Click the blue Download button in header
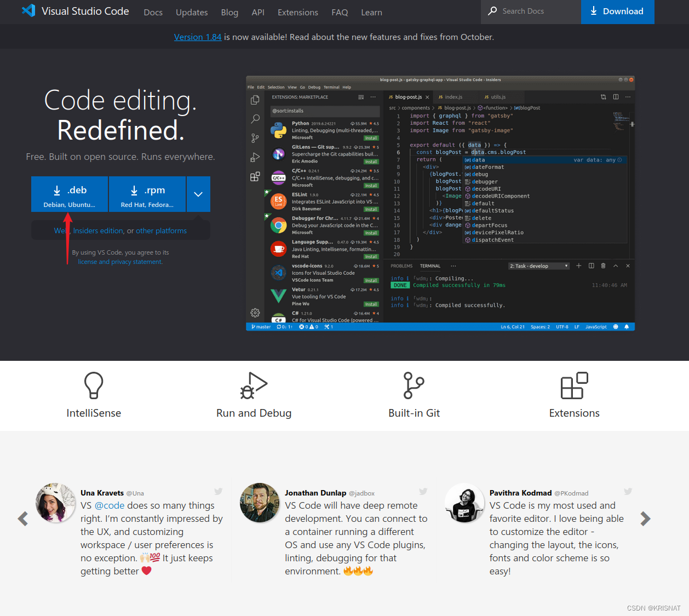The width and height of the screenshot is (689, 616). click(617, 11)
